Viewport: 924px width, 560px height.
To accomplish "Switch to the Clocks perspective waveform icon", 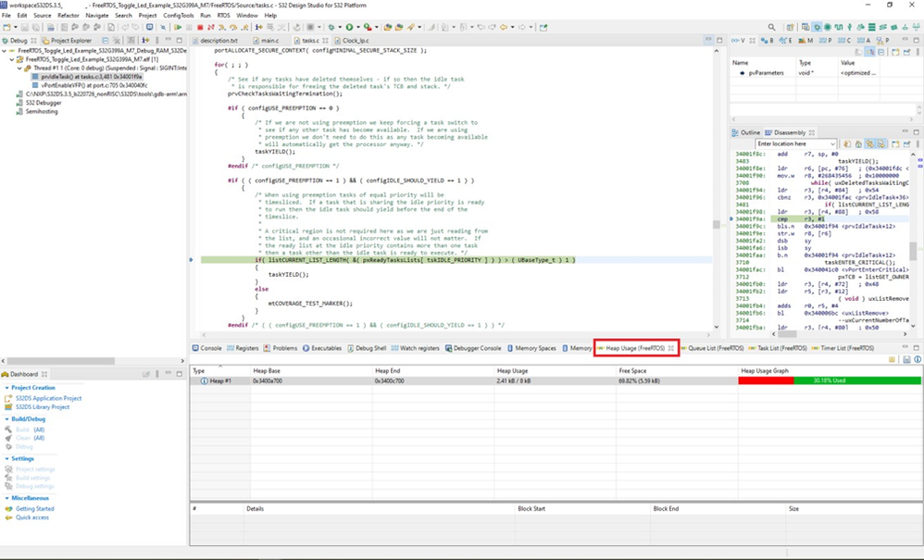I will click(x=839, y=27).
